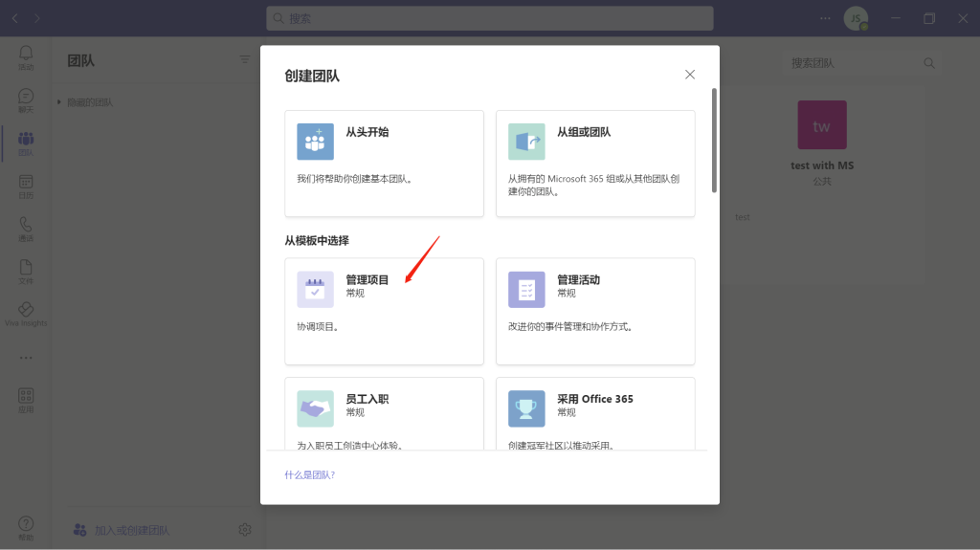Viewport: 980px width, 550px height.
Task: Choose the 管理项目 template
Action: coord(384,311)
